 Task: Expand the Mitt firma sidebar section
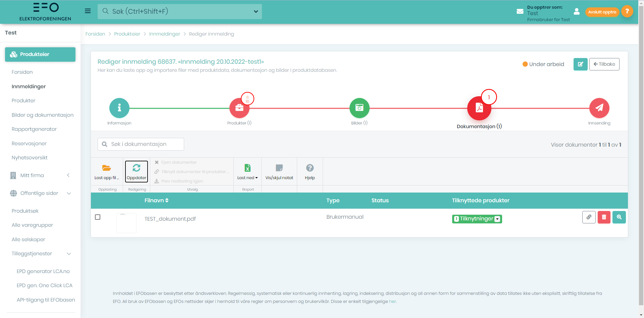point(40,175)
